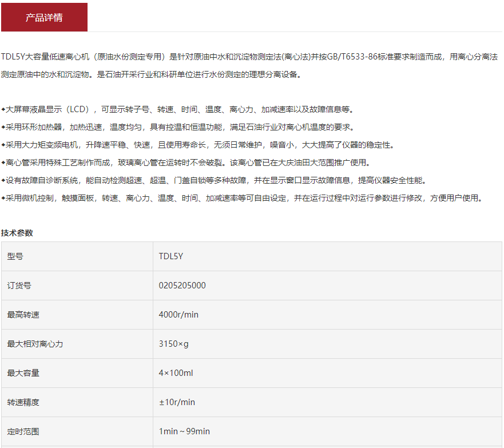This screenshot has height=448, width=504.
Task: Select order number 0205205000
Action: 182,286
